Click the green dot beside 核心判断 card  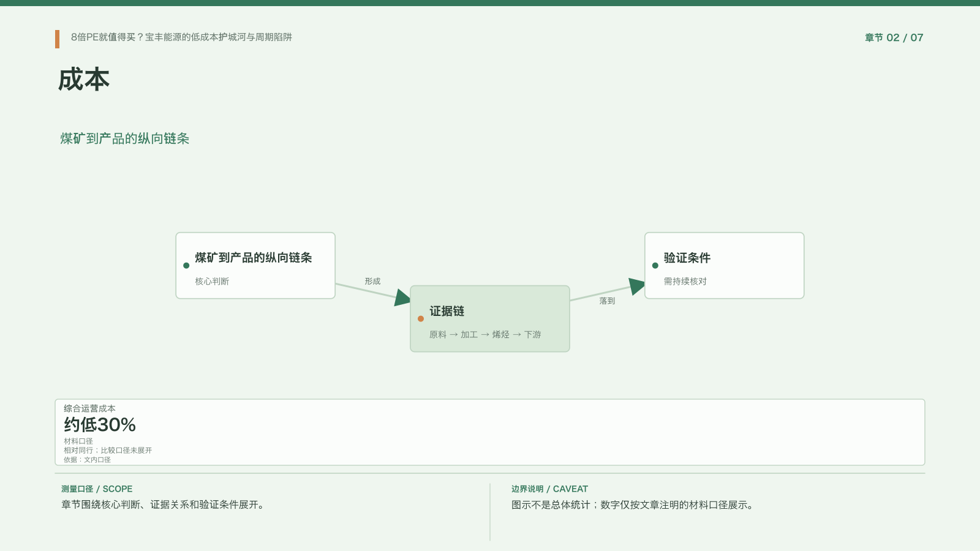coord(186,266)
